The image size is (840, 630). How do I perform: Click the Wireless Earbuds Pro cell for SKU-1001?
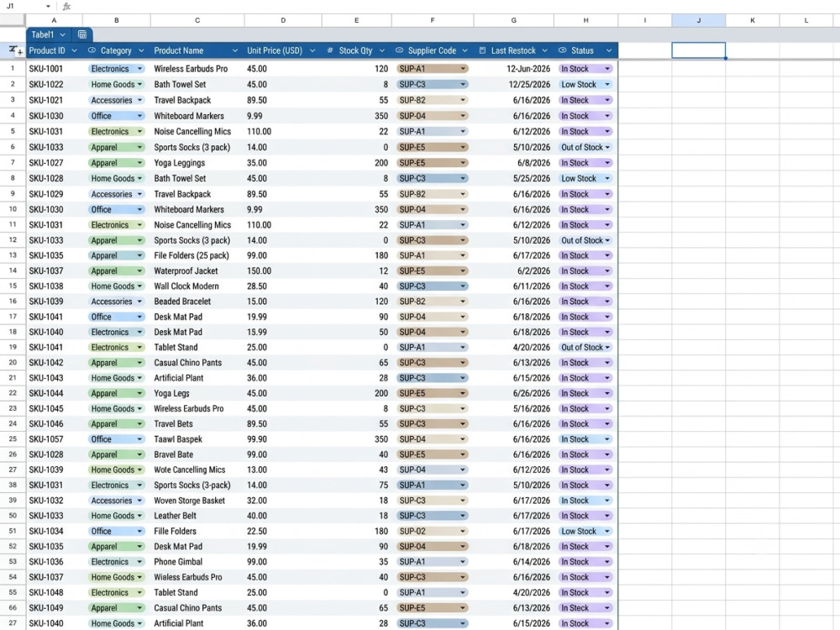tap(197, 69)
